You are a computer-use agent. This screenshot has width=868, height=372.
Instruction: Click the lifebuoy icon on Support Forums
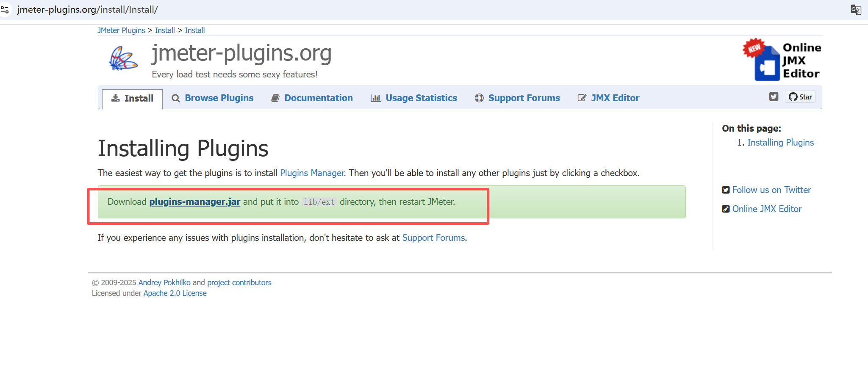coord(479,98)
